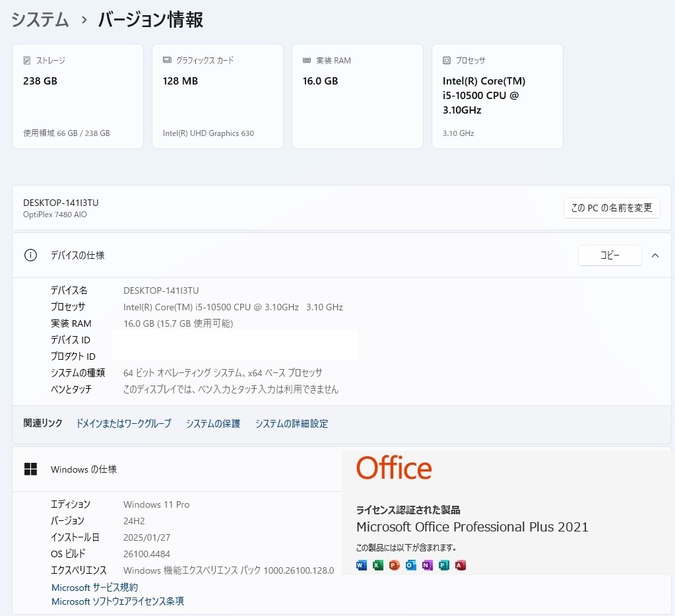The height and width of the screenshot is (616, 675).
Task: Click the install date 2025/01/27
Action: pos(146,537)
